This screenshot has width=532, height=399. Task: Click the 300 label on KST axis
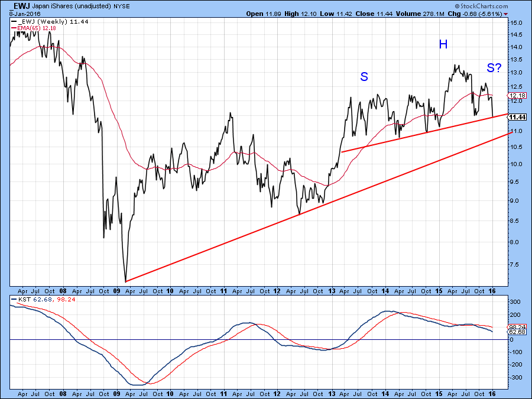click(x=515, y=302)
